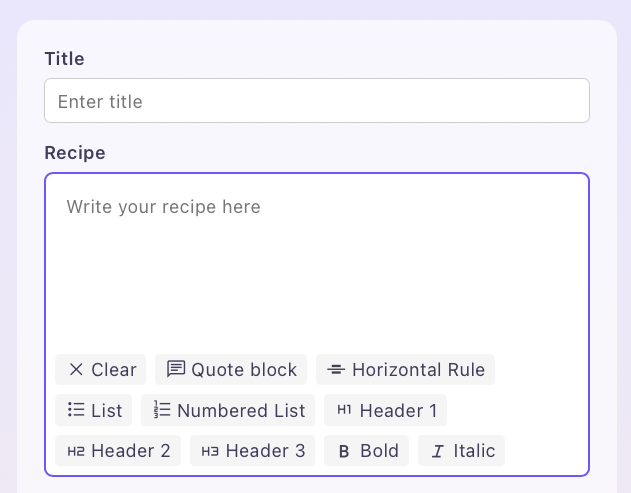The image size is (631, 493).
Task: Choose the Numbered List label text
Action: (x=241, y=410)
